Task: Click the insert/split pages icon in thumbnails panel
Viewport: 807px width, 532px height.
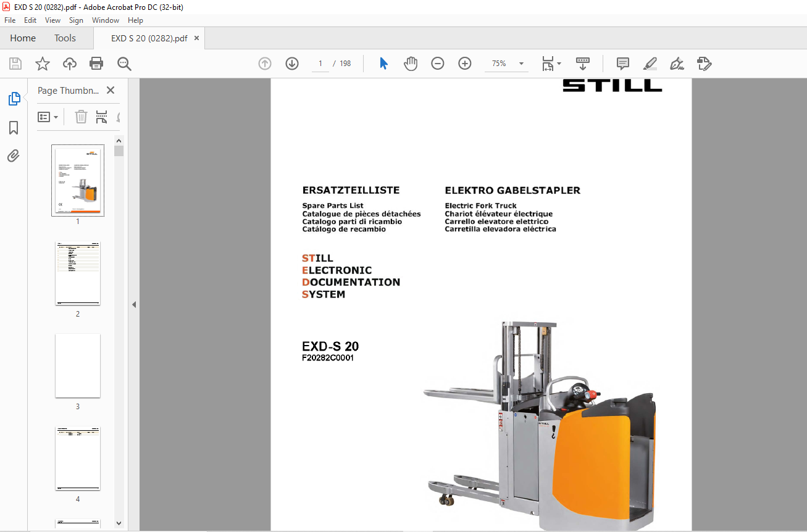Action: pos(101,117)
